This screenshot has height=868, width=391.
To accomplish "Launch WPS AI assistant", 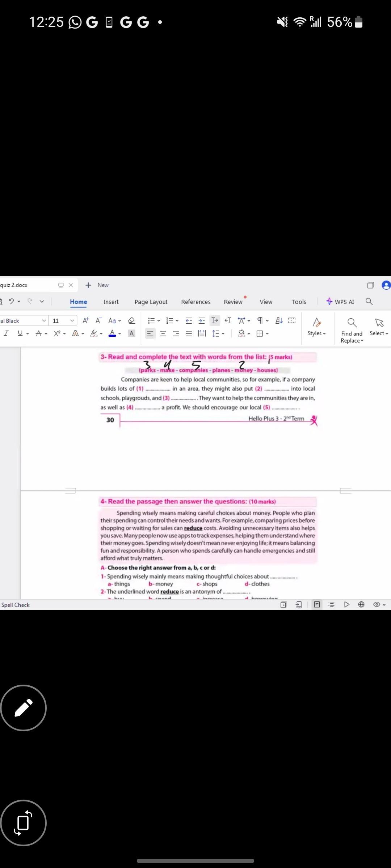I will click(340, 302).
